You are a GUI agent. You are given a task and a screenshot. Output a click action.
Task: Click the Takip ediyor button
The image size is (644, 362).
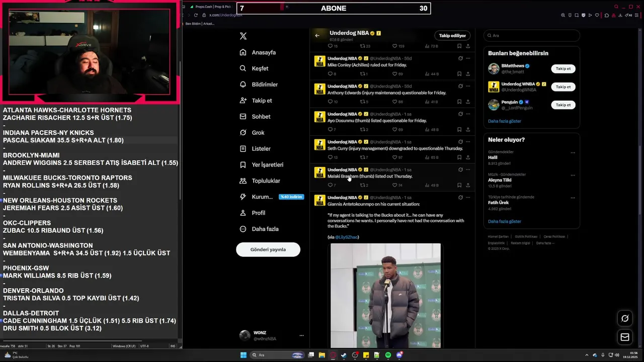coord(452,36)
